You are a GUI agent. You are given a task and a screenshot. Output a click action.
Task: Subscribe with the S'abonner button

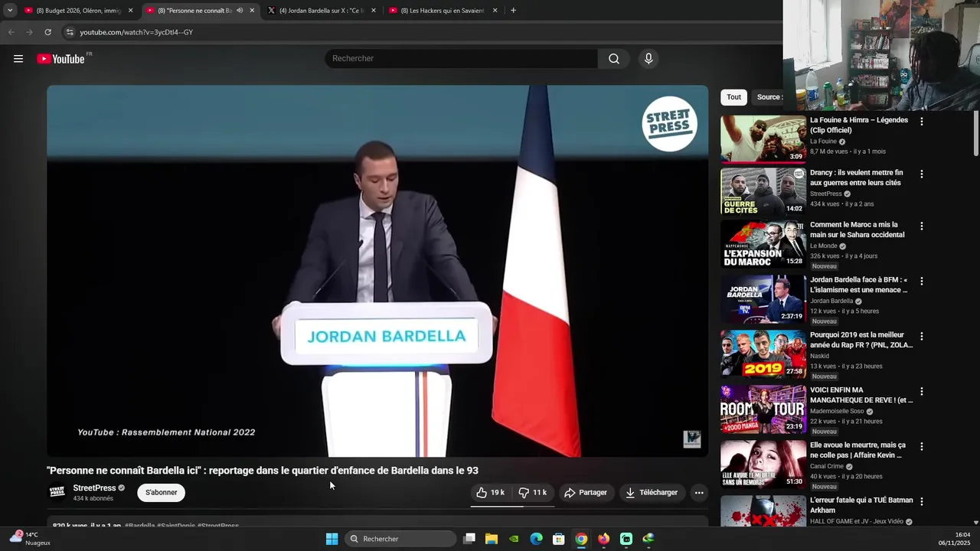162,492
